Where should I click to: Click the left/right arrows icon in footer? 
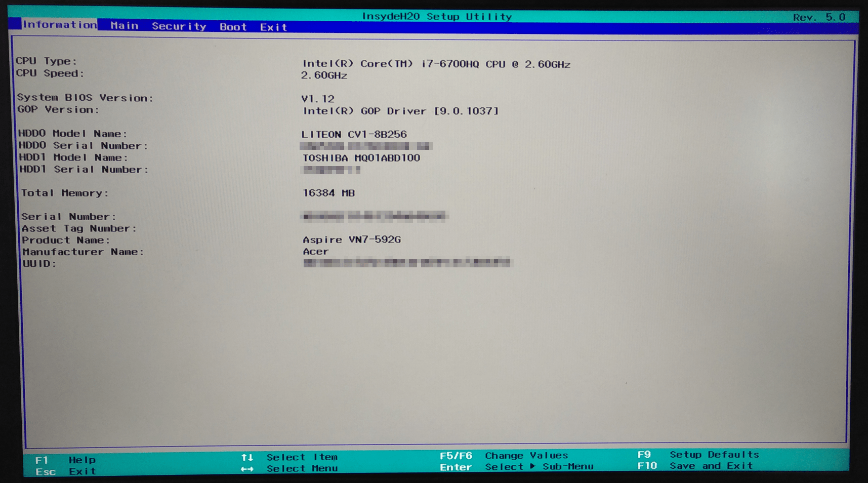pos(247,469)
